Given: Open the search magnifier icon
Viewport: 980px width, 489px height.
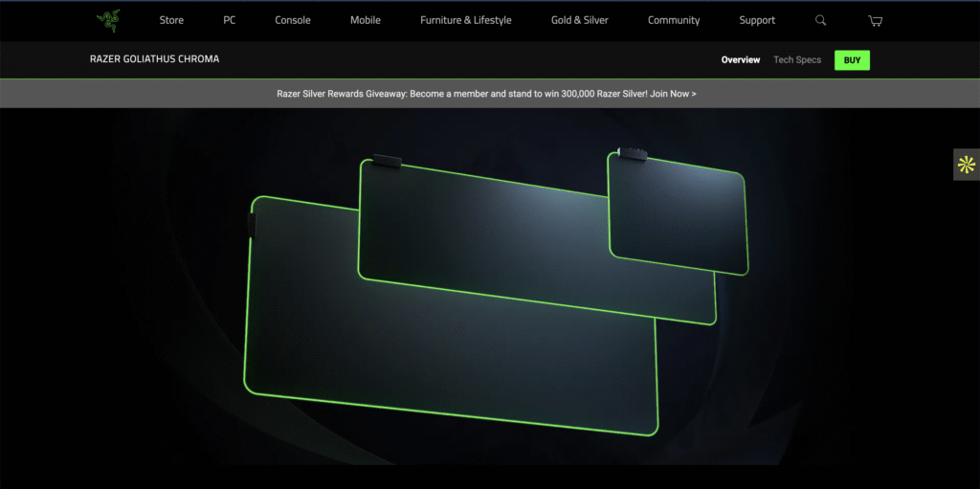Looking at the screenshot, I should tap(820, 20).
